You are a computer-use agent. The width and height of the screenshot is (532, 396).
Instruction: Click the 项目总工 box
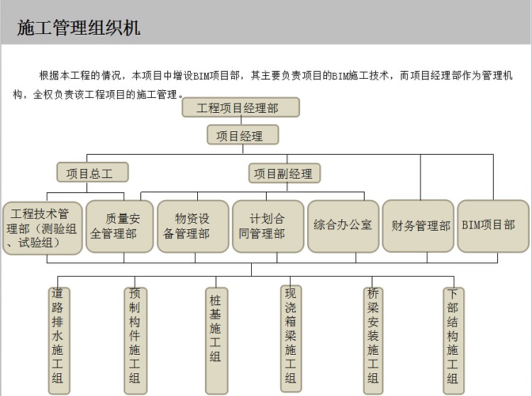click(93, 172)
